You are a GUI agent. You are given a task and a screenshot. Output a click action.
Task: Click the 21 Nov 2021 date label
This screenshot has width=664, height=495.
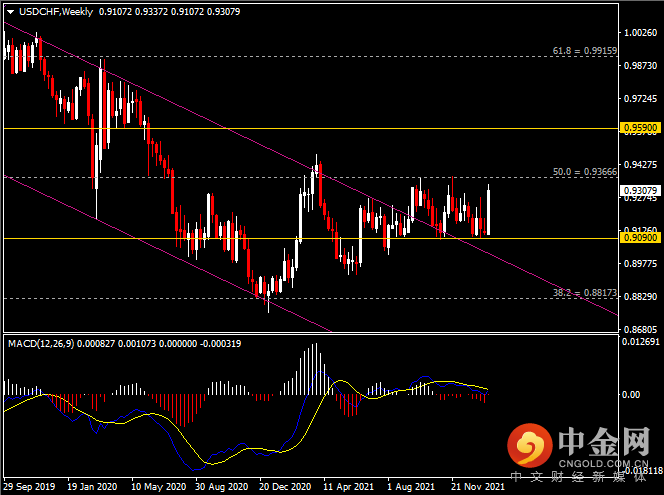478,487
